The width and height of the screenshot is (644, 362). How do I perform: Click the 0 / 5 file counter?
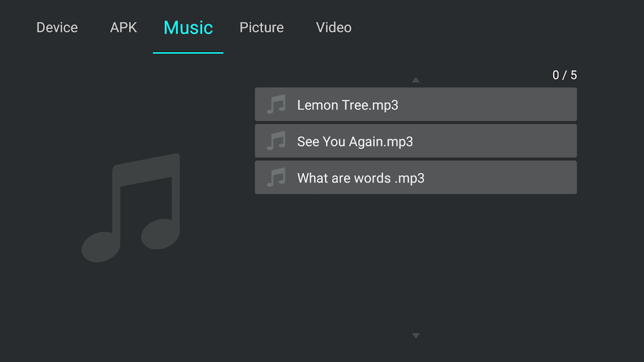[x=565, y=75]
